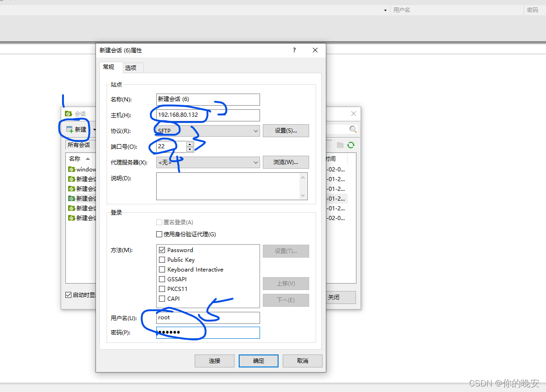Decrease port number with the down stepper arrow

point(190,149)
